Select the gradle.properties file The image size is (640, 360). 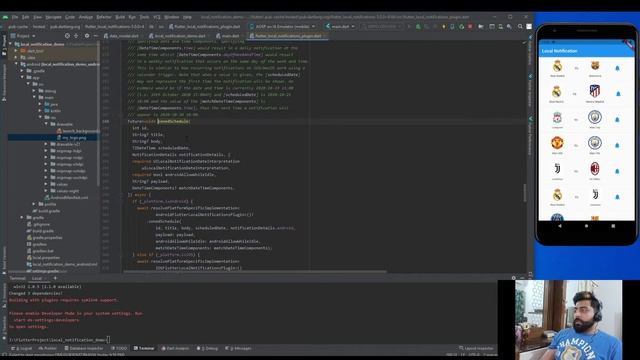coord(44,238)
